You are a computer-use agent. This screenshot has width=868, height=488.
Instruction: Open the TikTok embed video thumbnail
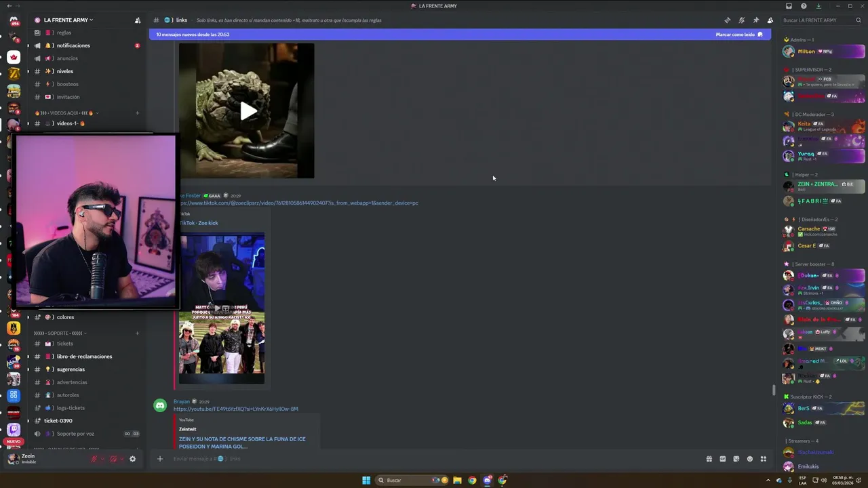[222, 309]
